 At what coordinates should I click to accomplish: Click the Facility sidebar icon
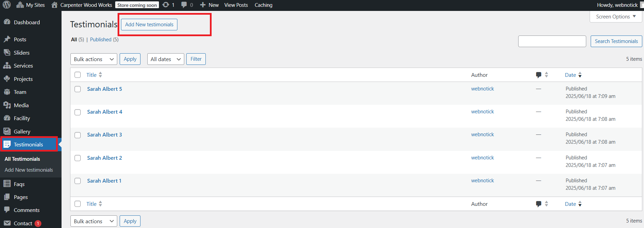pos(7,118)
